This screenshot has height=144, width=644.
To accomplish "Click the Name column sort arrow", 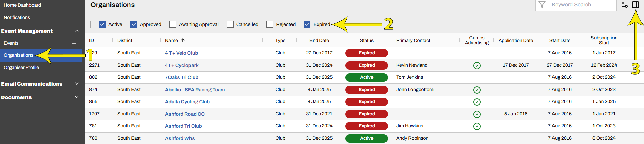I will pos(183,40).
